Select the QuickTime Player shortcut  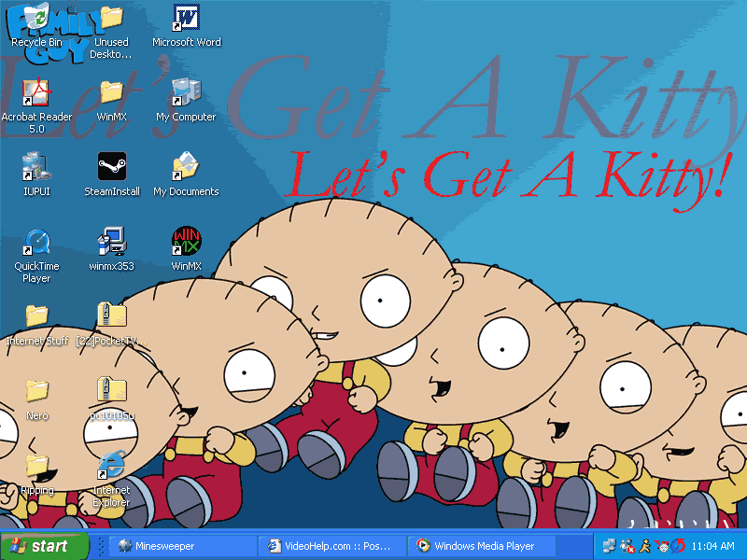[x=36, y=256]
